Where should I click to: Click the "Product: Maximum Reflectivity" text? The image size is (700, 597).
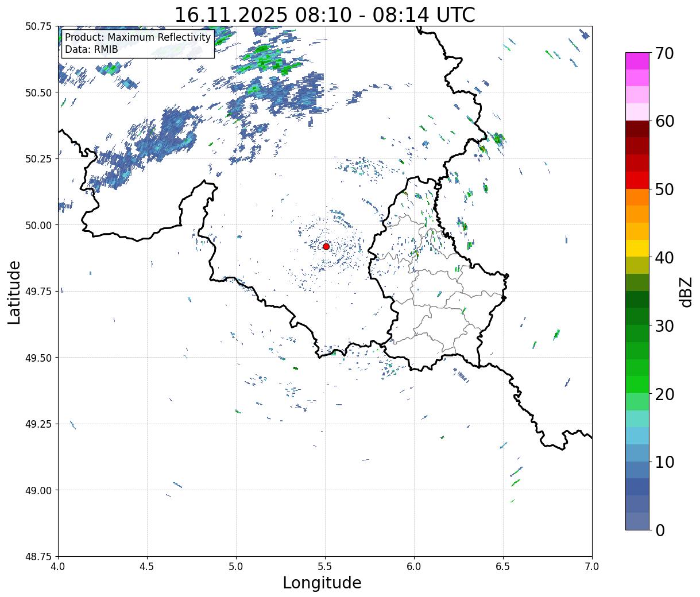tap(138, 38)
